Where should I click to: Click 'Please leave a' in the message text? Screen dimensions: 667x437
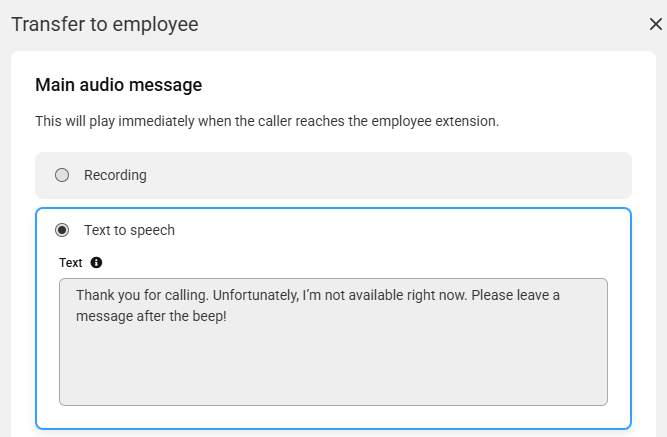pyautogui.click(x=516, y=295)
